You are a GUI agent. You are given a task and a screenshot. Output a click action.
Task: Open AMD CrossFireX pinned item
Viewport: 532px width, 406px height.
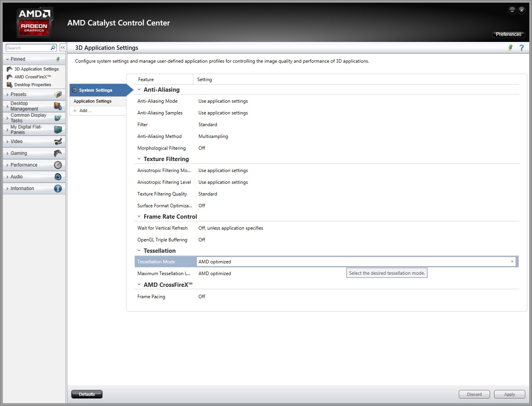tap(32, 77)
